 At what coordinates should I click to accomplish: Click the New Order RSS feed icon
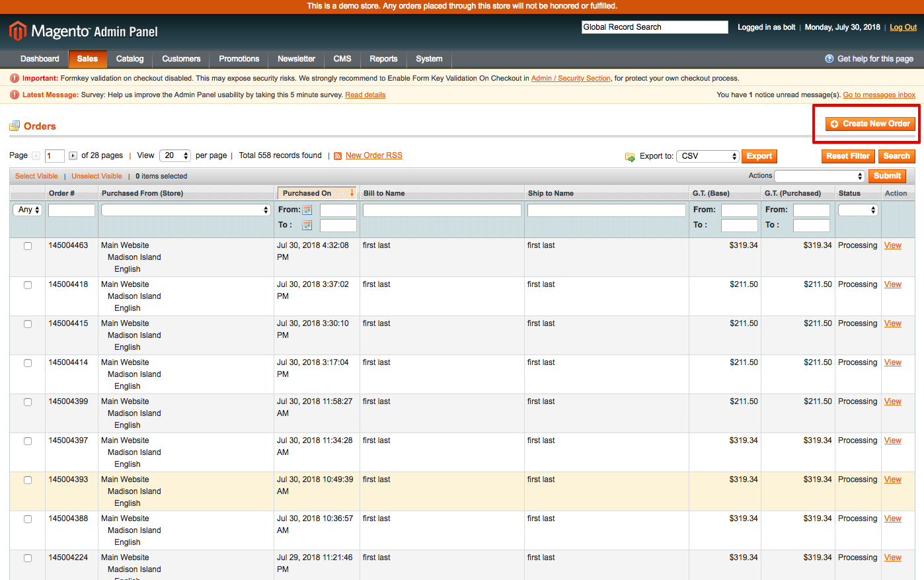[x=338, y=156]
